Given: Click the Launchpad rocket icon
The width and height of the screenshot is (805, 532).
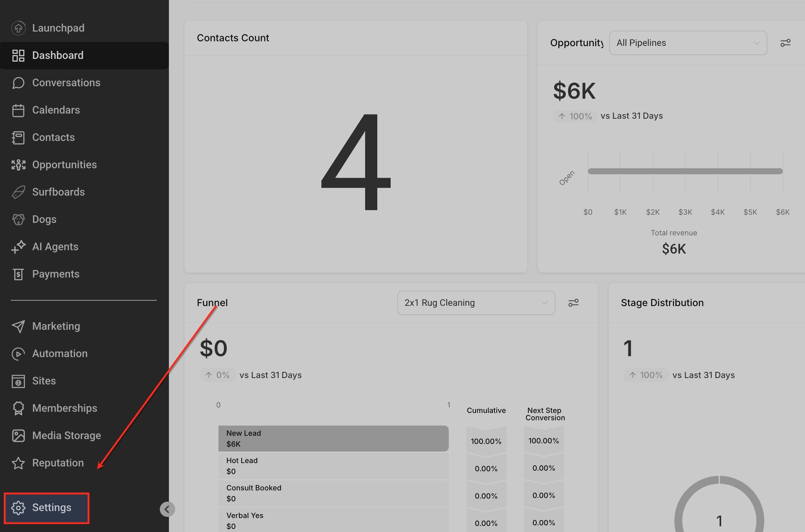Looking at the screenshot, I should (18, 28).
